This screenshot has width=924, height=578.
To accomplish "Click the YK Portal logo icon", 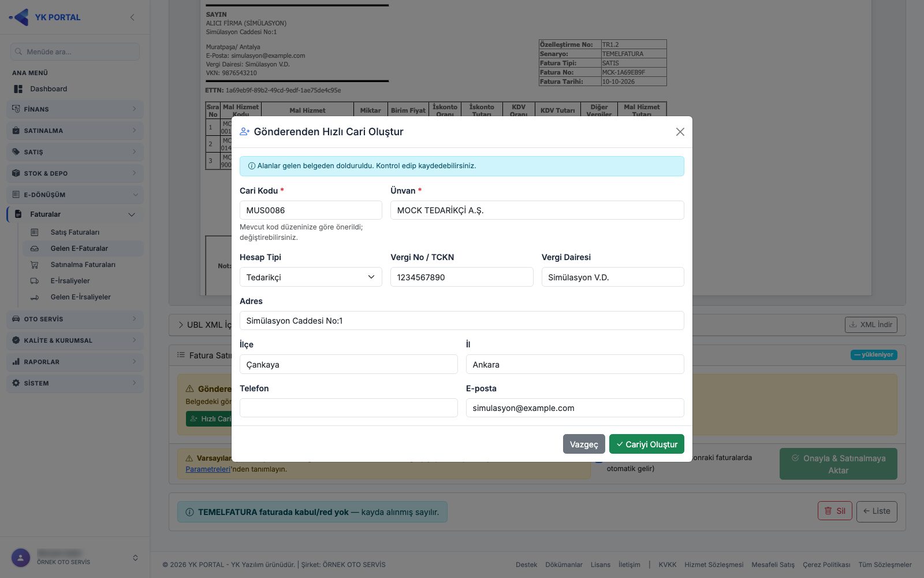I will pyautogui.click(x=19, y=17).
